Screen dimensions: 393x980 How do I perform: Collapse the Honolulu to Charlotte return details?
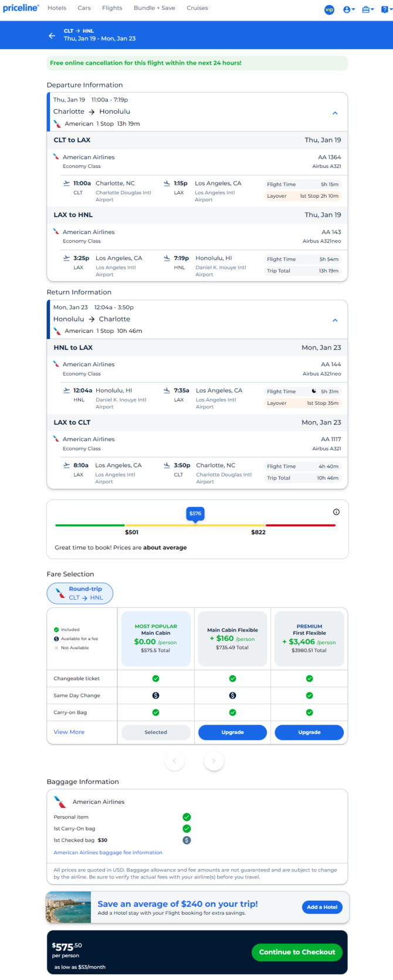coord(335,320)
